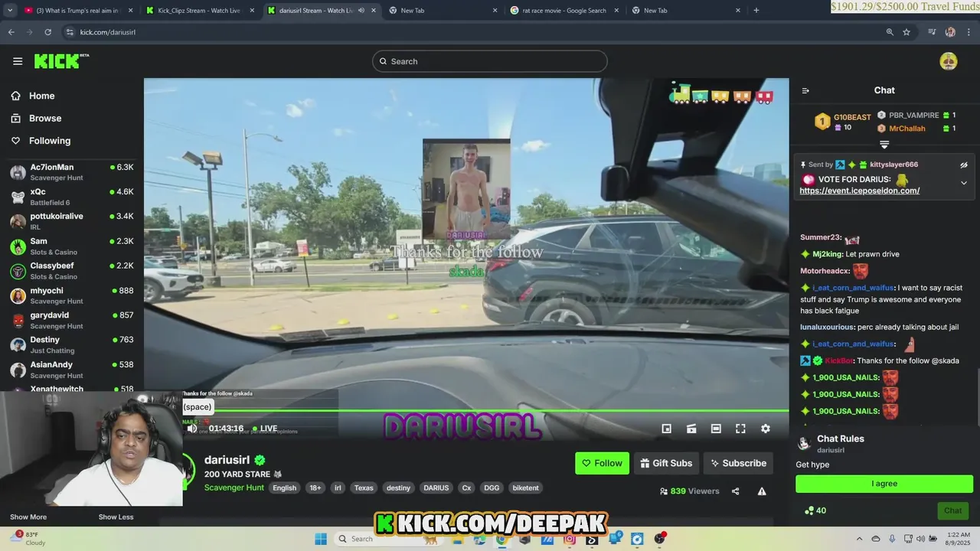
Task: Open the Chrome profile avatar
Action: point(950,32)
